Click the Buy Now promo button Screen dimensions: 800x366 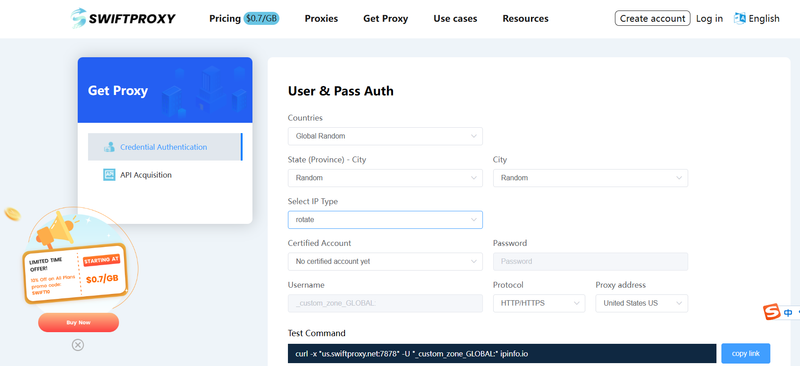78,323
